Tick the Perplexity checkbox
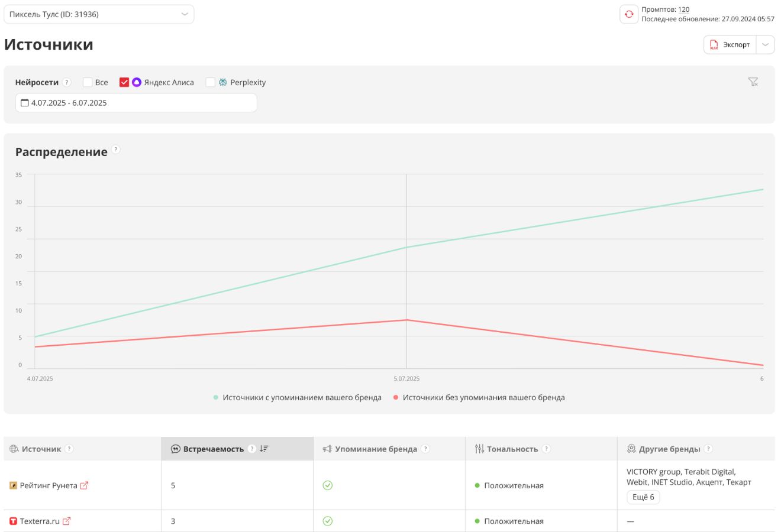This screenshot has height=532, width=781. (210, 82)
